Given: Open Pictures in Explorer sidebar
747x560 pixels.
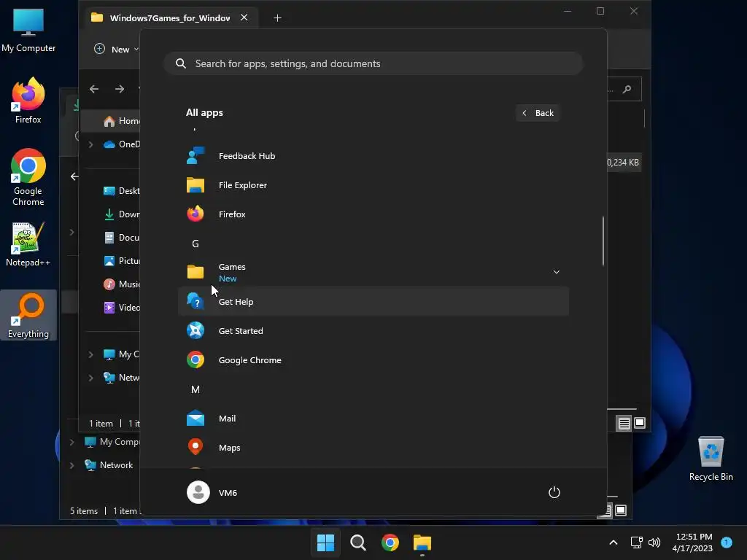Looking at the screenshot, I should [x=120, y=261].
